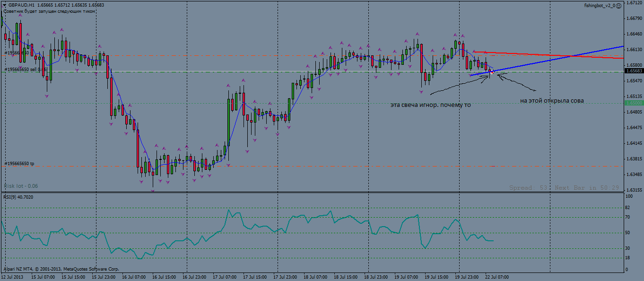The height and width of the screenshot is (281, 644).
Task: Click the 1.67120 price scale value
Action: [634, 3]
